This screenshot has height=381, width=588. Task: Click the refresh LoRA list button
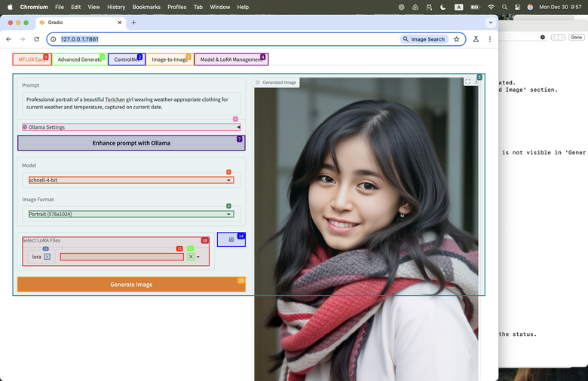231,239
